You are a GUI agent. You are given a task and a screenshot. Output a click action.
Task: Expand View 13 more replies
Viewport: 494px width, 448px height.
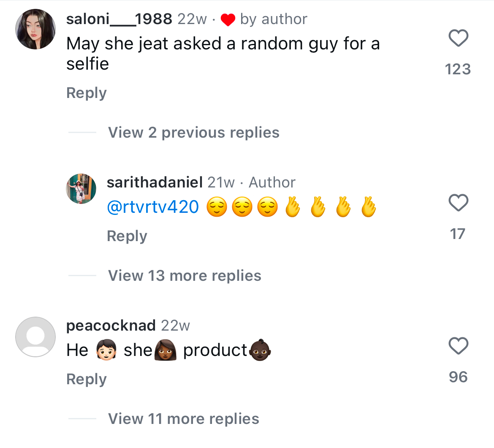coord(185,276)
